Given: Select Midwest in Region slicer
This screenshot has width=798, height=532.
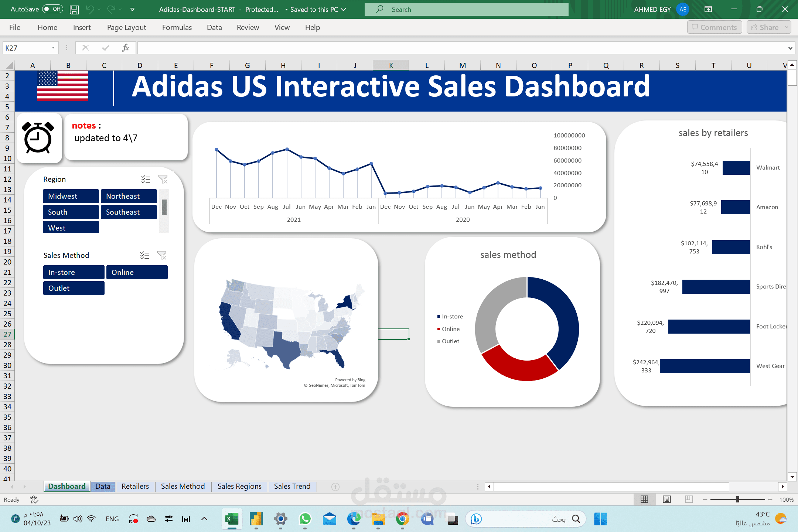Looking at the screenshot, I should tap(71, 196).
